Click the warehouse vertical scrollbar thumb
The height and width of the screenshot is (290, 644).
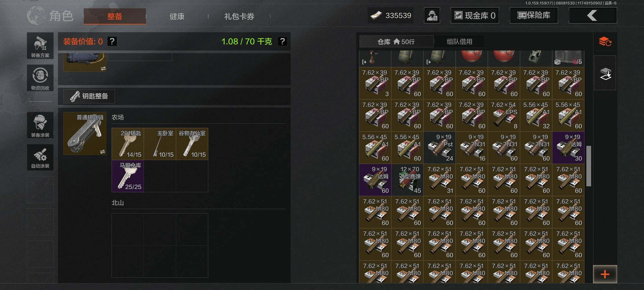[589, 166]
